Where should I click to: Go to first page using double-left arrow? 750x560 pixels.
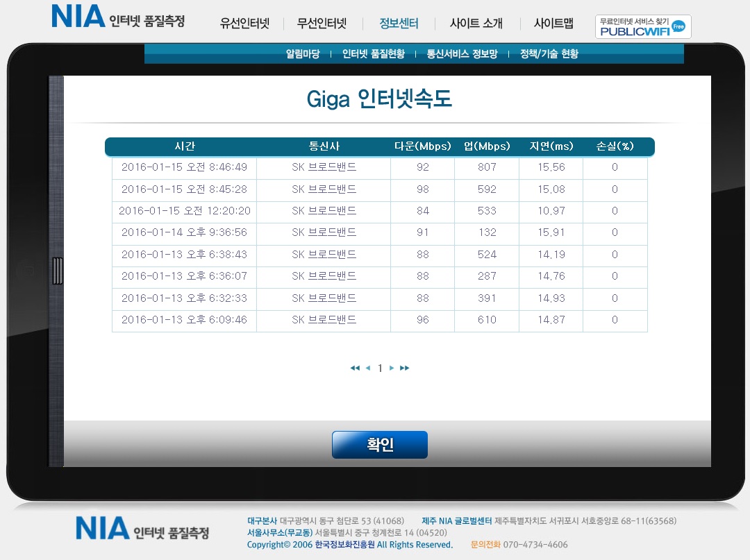click(355, 368)
